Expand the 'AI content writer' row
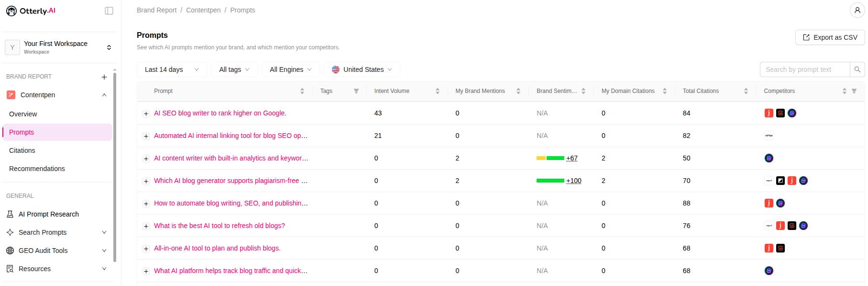 coord(146,159)
